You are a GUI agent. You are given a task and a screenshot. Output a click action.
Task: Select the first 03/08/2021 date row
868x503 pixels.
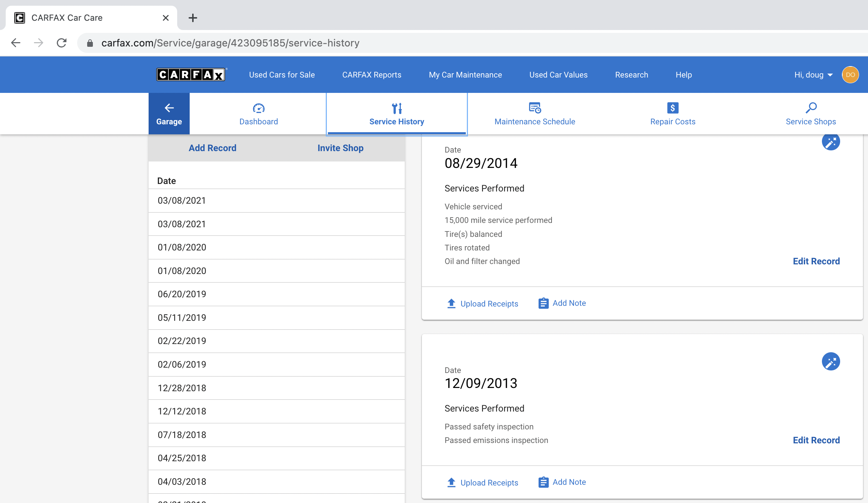pyautogui.click(x=276, y=201)
